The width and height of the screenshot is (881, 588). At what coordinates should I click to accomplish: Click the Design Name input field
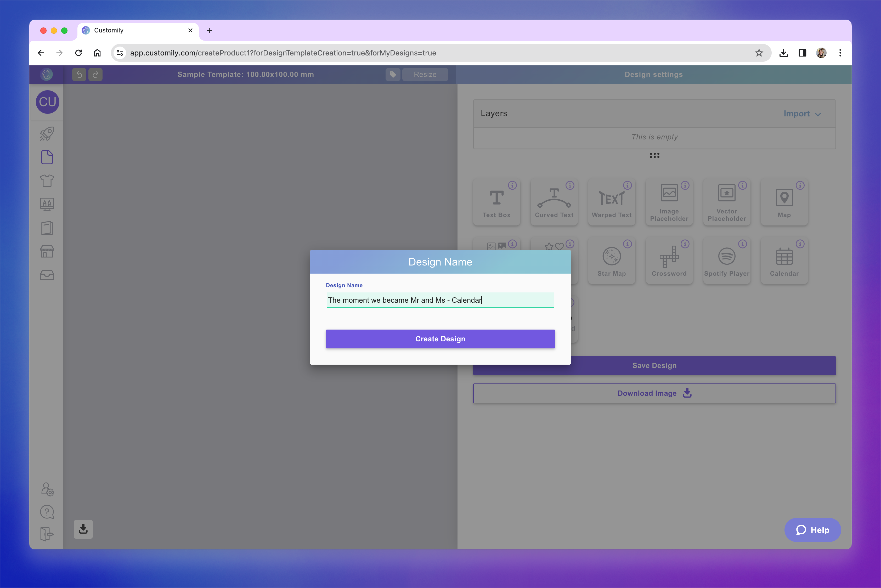point(440,300)
